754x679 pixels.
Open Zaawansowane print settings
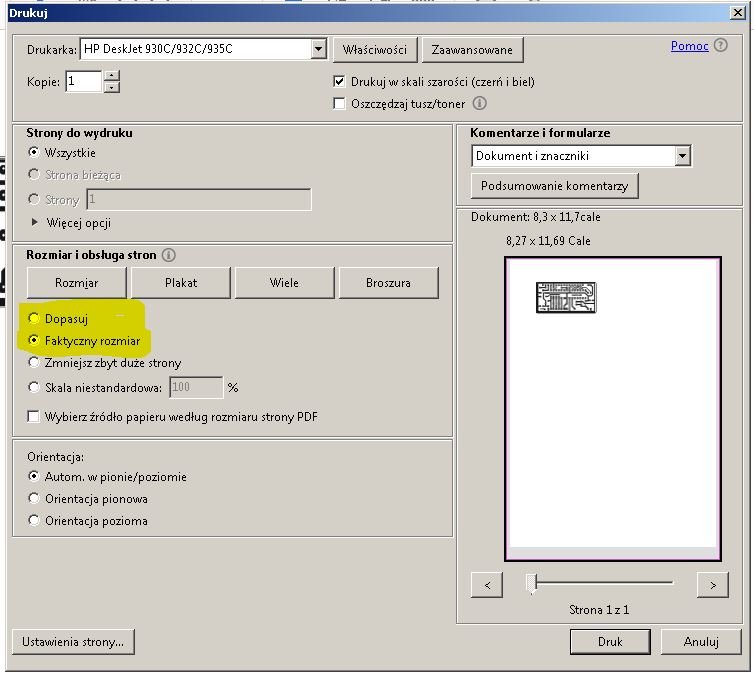[x=472, y=50]
